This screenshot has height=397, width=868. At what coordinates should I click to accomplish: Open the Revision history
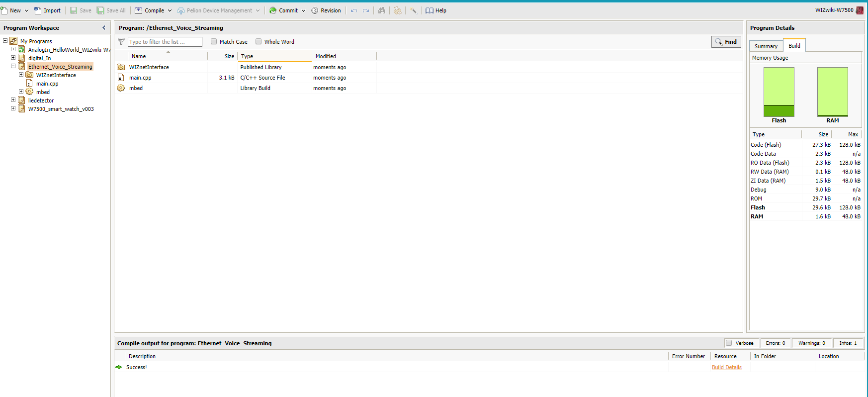(326, 10)
